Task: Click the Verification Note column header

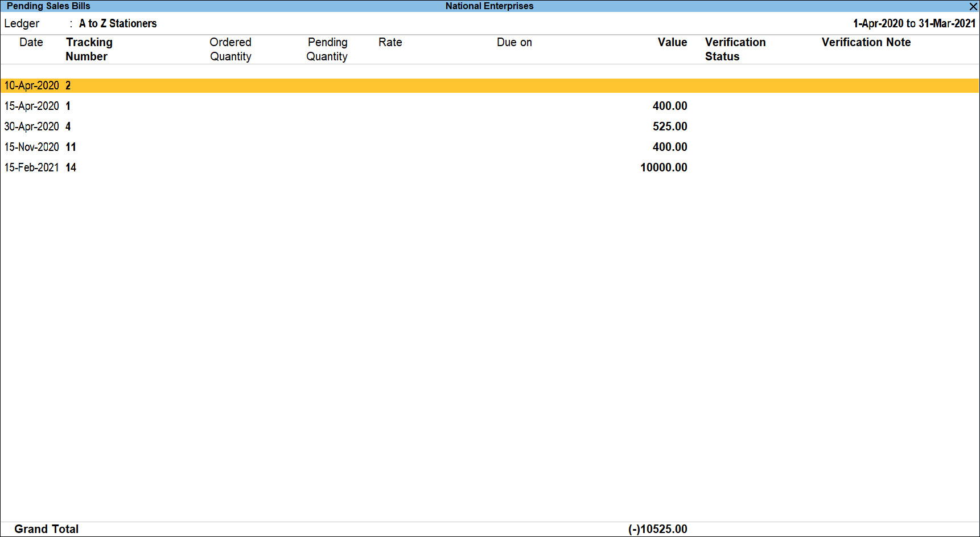Action: (x=866, y=42)
